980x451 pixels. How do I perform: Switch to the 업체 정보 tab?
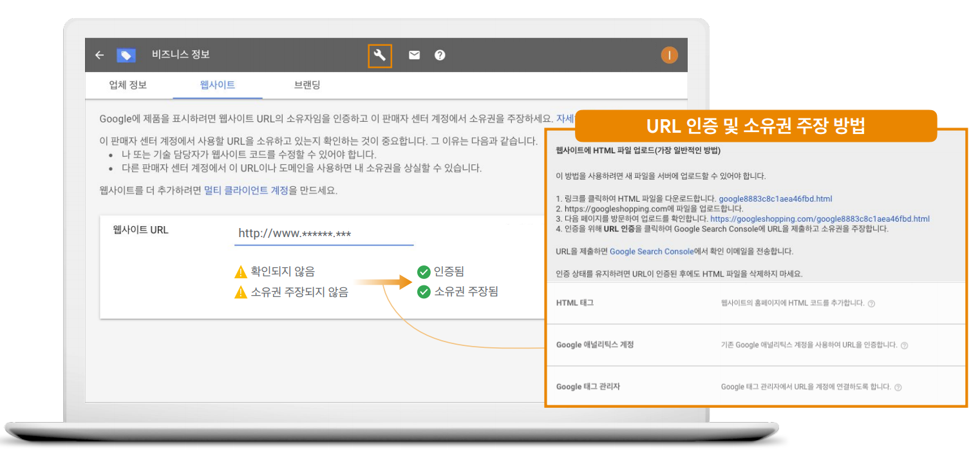pos(128,85)
